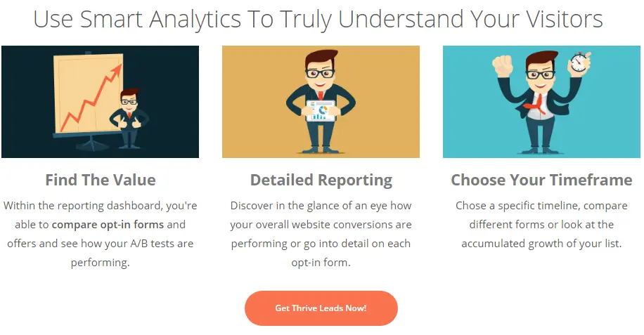The height and width of the screenshot is (335, 644).
Task: Click the Detailed Reporting description paragraph
Action: [x=321, y=234]
